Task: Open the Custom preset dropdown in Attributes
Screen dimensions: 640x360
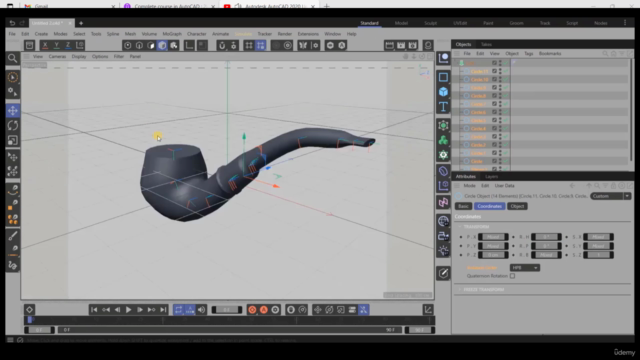Action: point(610,196)
